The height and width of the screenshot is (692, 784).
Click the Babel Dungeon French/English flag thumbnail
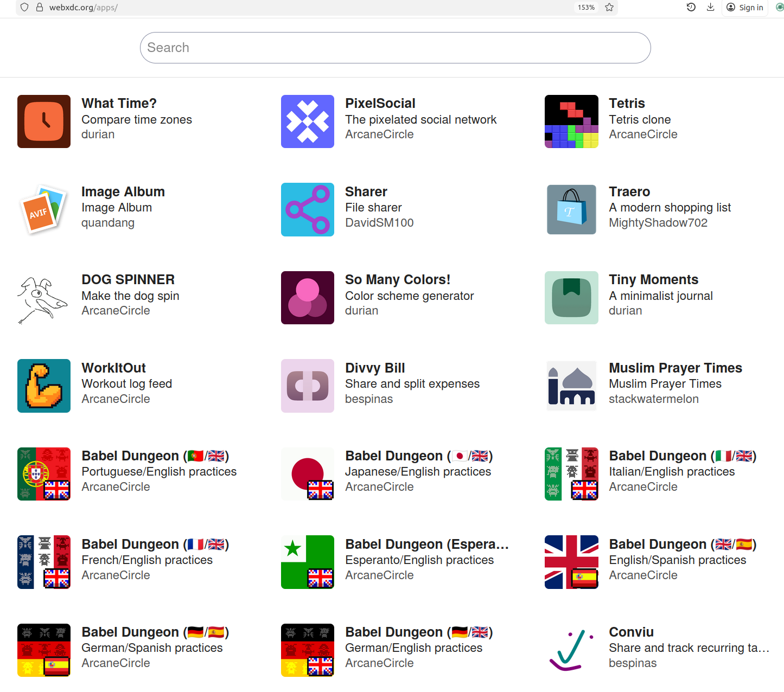(x=44, y=562)
